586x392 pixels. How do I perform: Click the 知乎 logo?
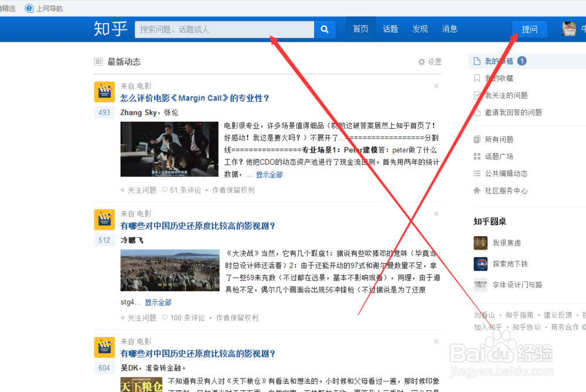(x=110, y=29)
